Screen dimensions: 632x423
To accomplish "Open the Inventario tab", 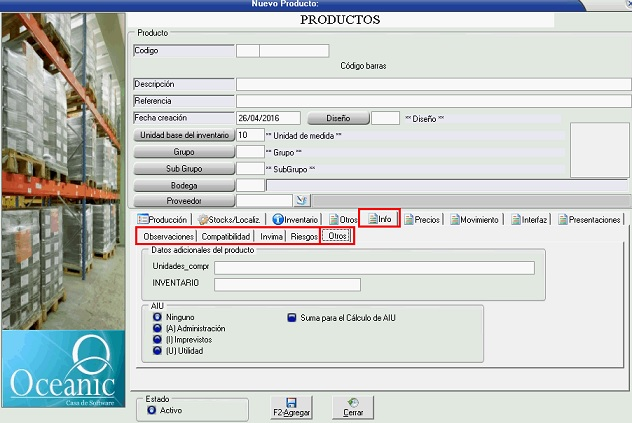I will [295, 219].
